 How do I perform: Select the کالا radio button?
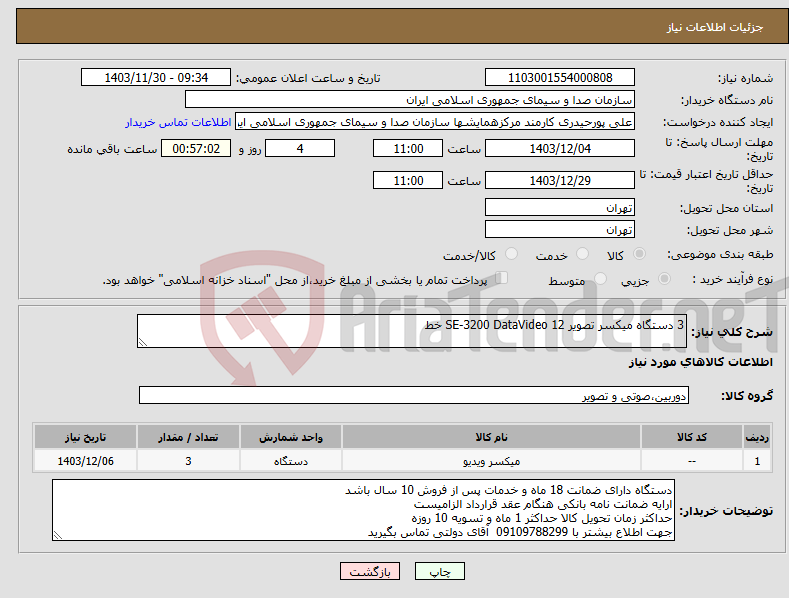[640, 254]
